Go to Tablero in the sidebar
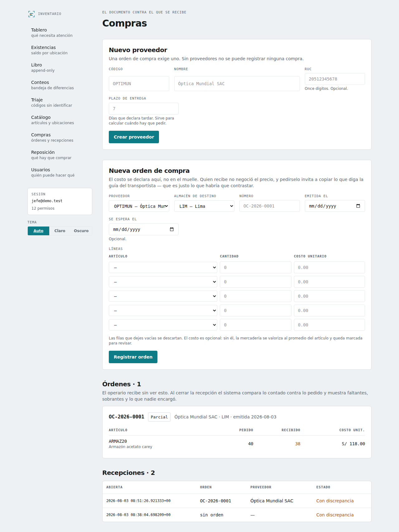 click(x=52, y=32)
